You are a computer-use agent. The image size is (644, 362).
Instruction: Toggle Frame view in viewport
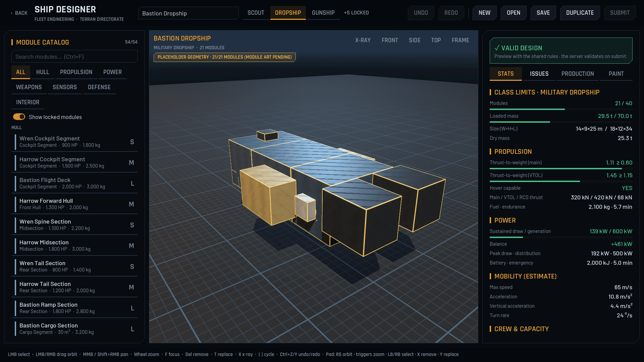pyautogui.click(x=461, y=40)
